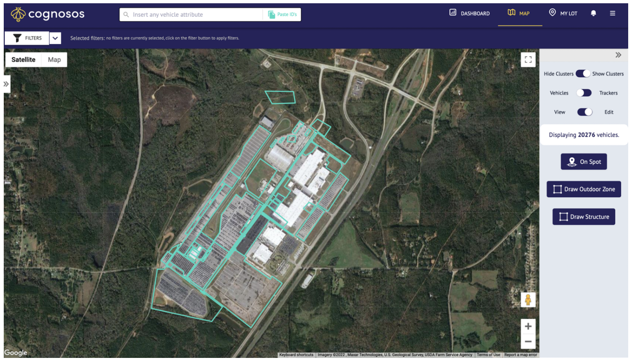
Task: Expand the left side panel
Action: [7, 84]
